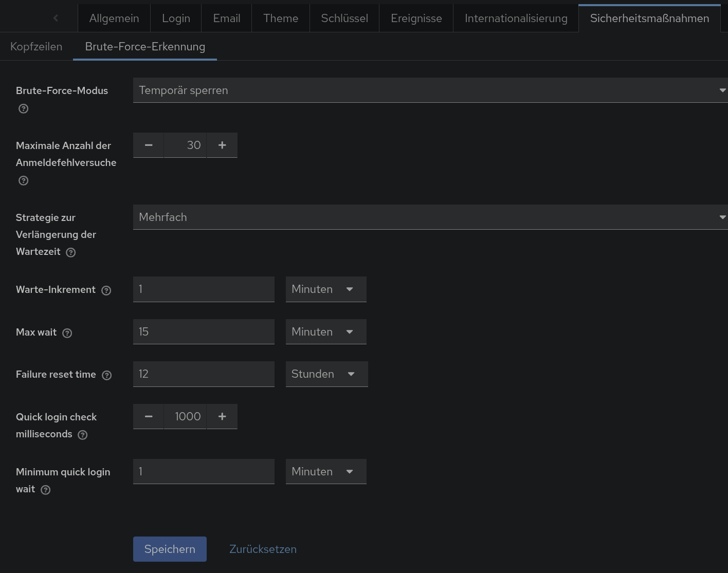Screen dimensions: 728x573
Task: Open the Max wait help tooltip
Action: [67, 333]
